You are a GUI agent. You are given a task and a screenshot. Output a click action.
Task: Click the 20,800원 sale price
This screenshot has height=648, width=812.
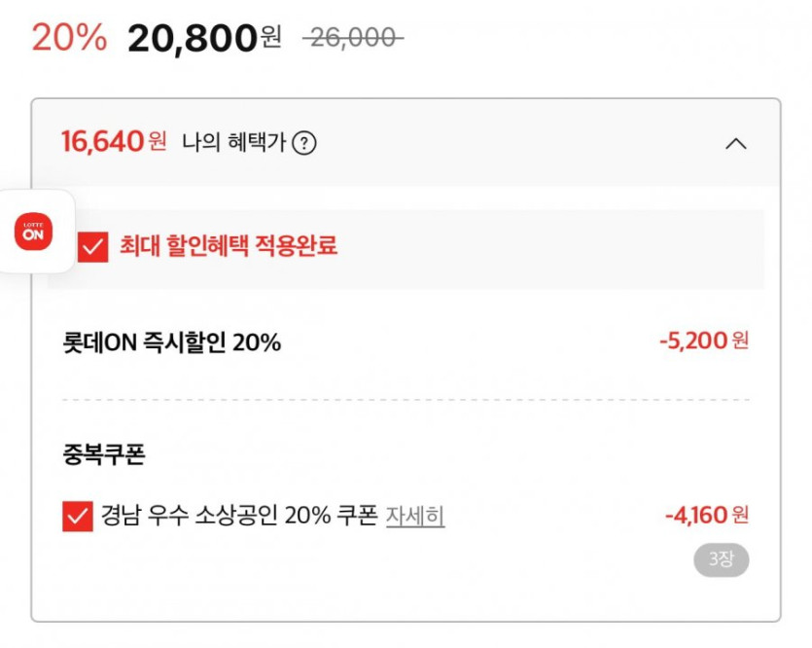point(193,38)
